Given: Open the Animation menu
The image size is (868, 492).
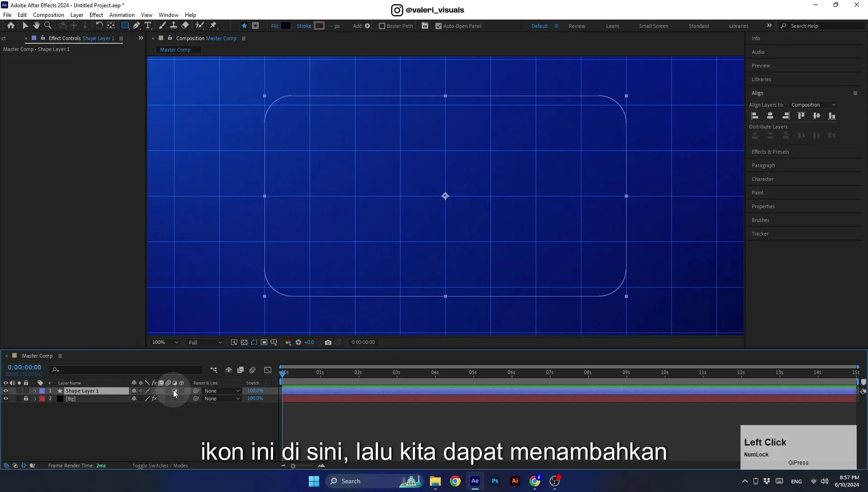Looking at the screenshot, I should (x=122, y=15).
